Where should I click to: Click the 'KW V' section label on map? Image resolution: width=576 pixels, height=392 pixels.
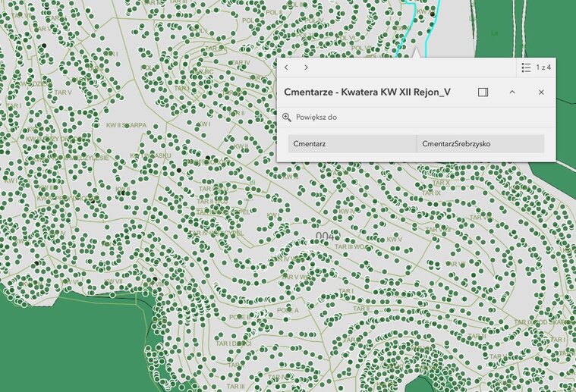click(x=393, y=240)
